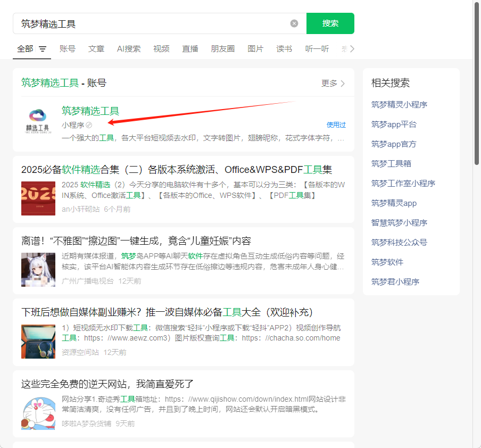Search related term 智慧筑梦小程序
The height and width of the screenshot is (448, 481).
coord(399,223)
